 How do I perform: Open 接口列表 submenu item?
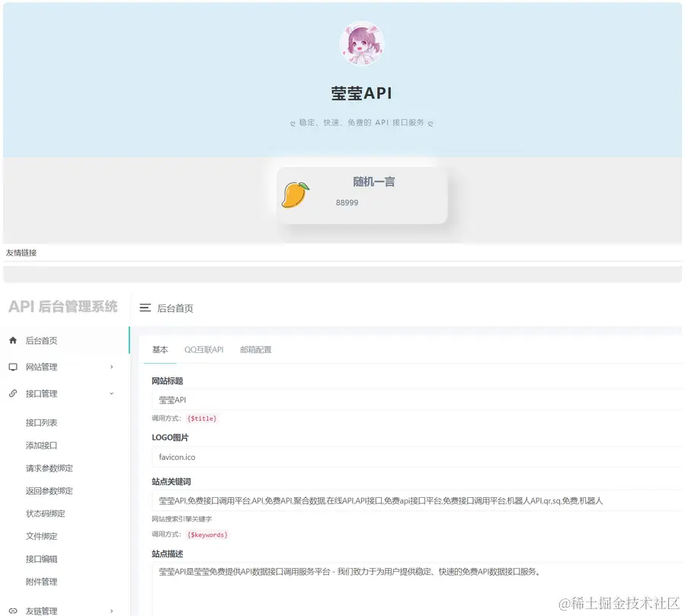[41, 423]
